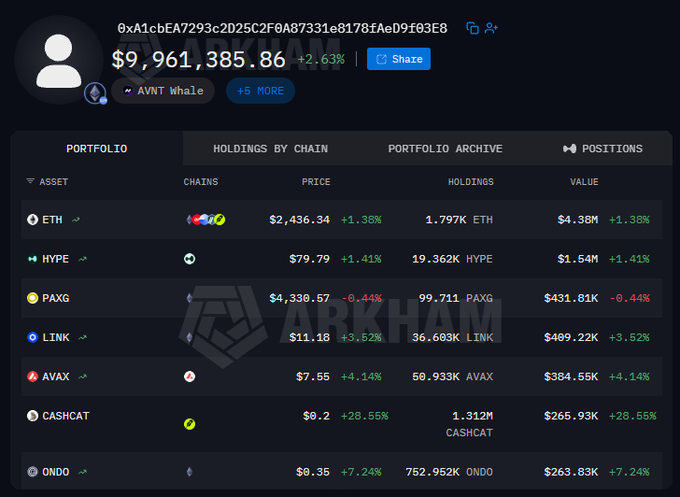Click ETH value $4.38M
The width and height of the screenshot is (680, 497).
[578, 220]
